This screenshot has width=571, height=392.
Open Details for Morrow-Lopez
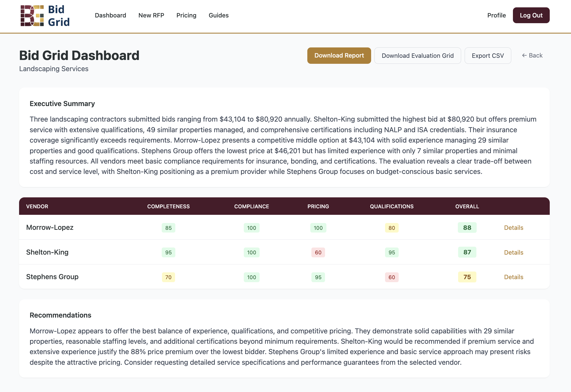pos(513,228)
